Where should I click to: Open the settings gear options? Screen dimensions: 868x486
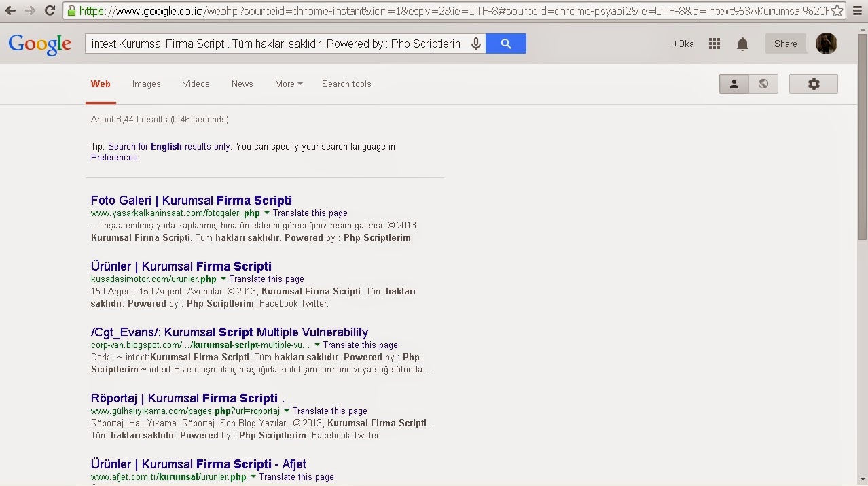(814, 84)
